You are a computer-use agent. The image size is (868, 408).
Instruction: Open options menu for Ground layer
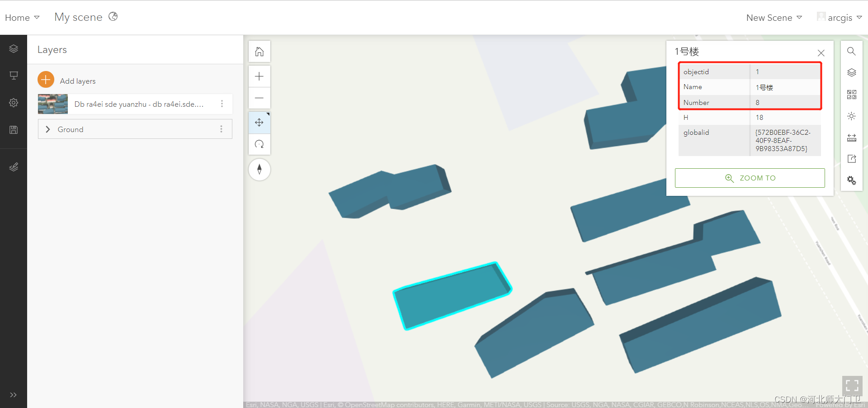pyautogui.click(x=221, y=129)
